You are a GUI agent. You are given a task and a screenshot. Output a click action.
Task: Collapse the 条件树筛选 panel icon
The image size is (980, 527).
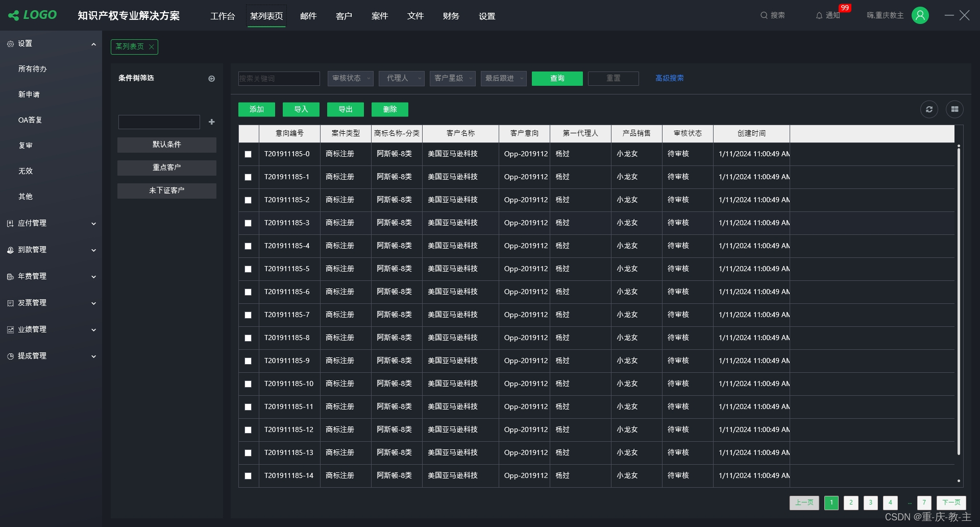click(x=211, y=79)
